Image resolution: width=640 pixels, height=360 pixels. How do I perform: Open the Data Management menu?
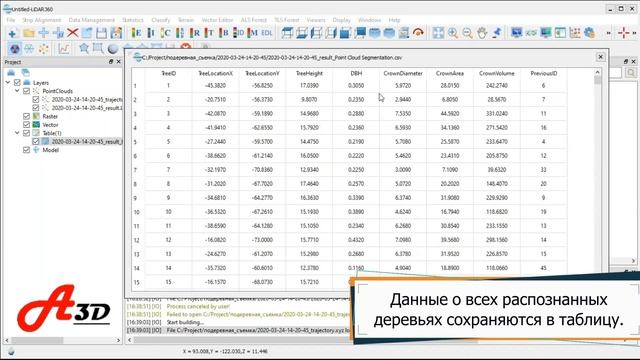coord(91,20)
